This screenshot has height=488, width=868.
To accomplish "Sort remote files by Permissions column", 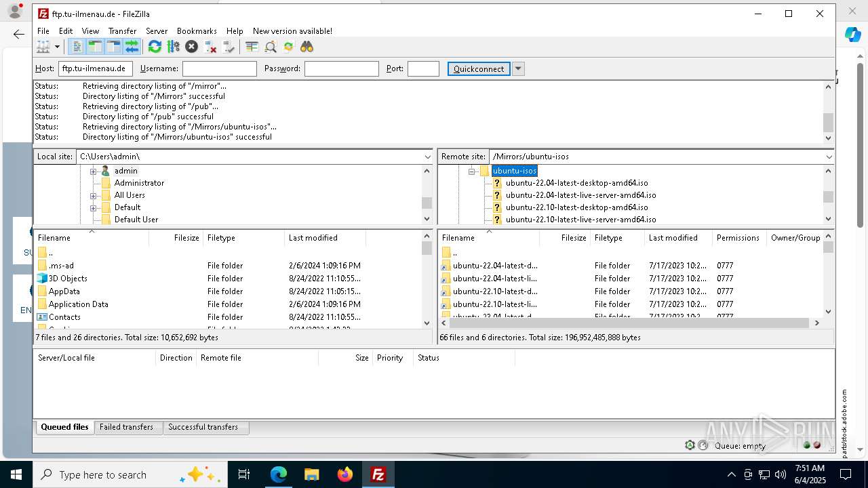I will (x=738, y=238).
